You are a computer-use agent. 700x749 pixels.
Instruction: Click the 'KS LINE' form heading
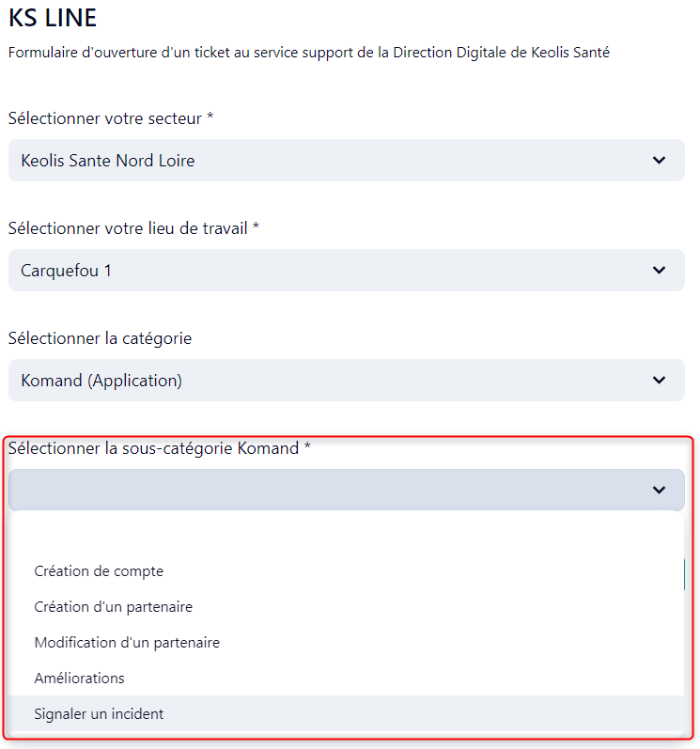[x=53, y=18]
